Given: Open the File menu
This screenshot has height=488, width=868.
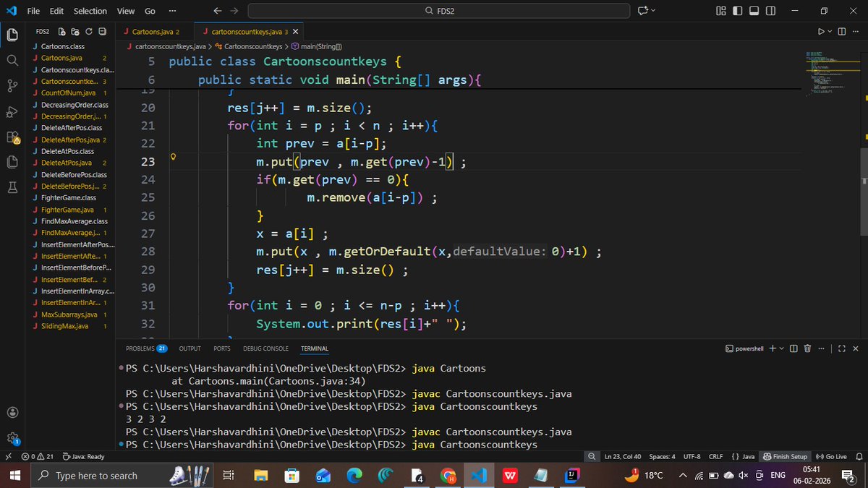Looking at the screenshot, I should coord(33,11).
